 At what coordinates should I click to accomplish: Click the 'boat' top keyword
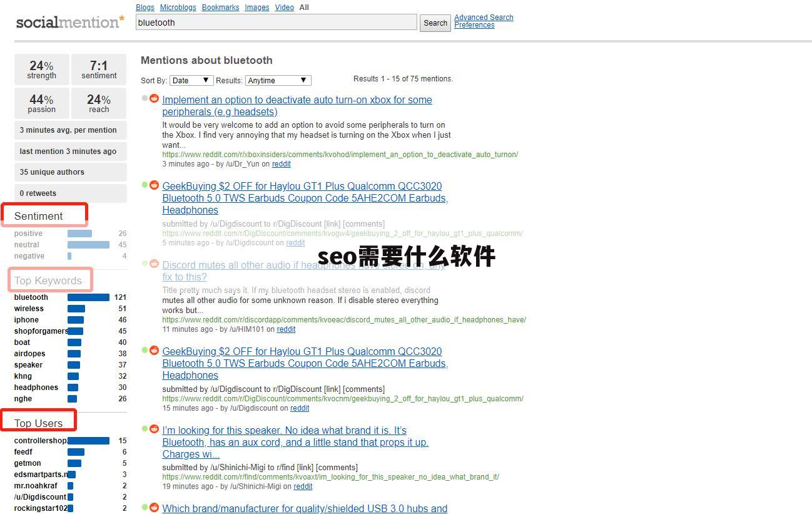pyautogui.click(x=22, y=342)
